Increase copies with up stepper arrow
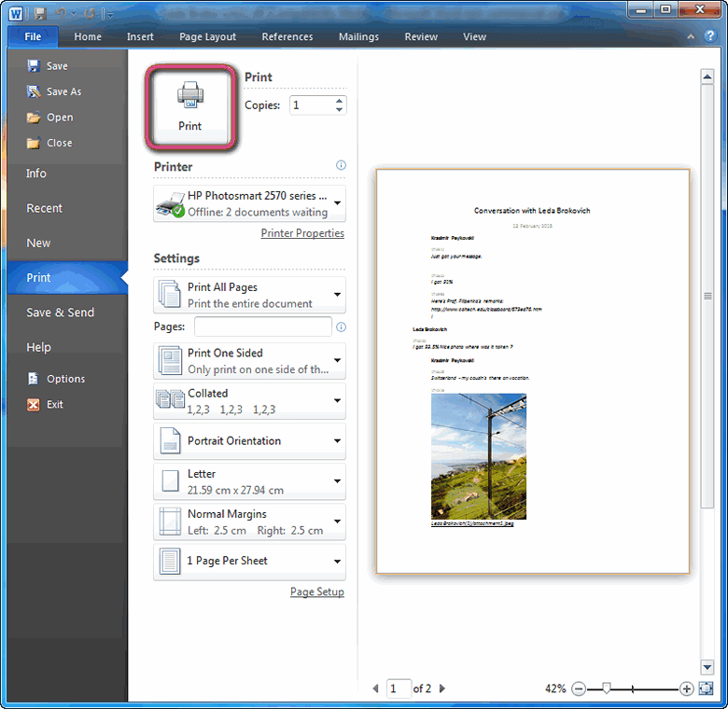Image resolution: width=728 pixels, height=709 pixels. pyautogui.click(x=340, y=100)
